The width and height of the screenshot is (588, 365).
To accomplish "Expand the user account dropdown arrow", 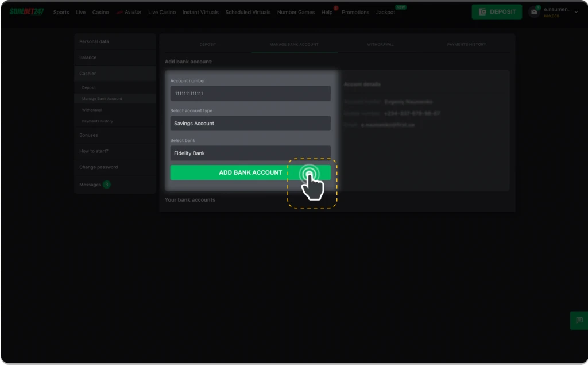I will [x=576, y=12].
